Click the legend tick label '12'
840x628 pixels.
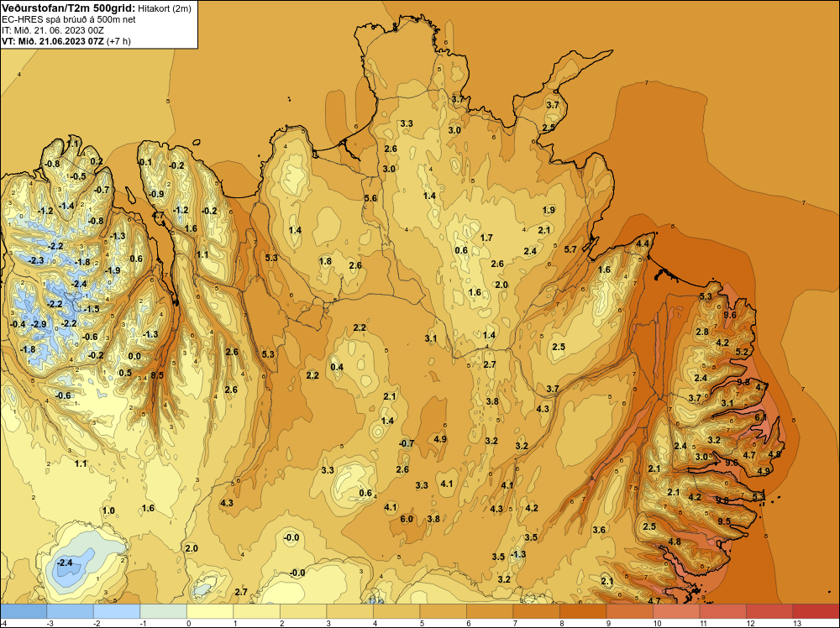(749, 623)
